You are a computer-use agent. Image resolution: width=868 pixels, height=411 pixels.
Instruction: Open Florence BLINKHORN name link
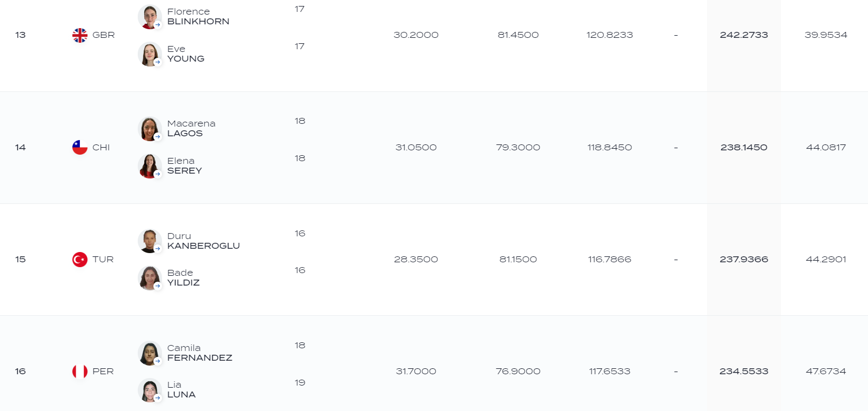coord(198,17)
